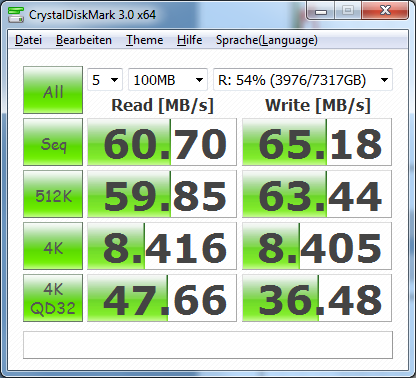Screen dimensions: 416x378
Task: Open the Hilfe menu
Action: click(189, 40)
